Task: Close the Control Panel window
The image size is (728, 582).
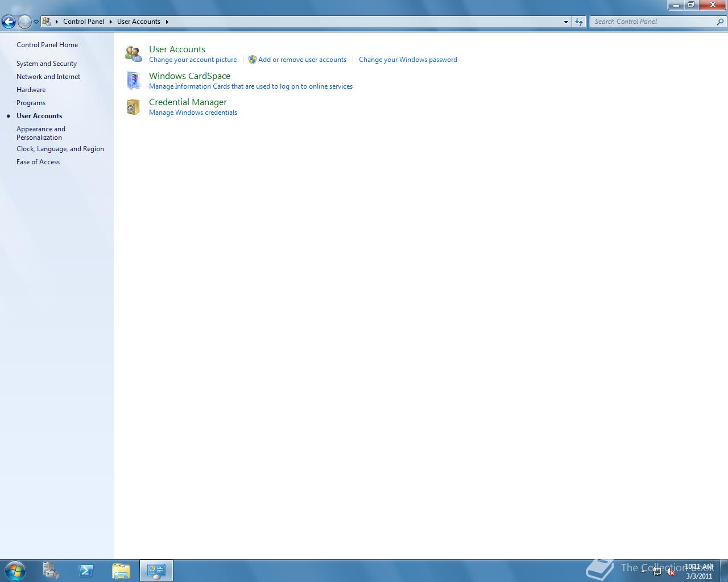Action: (713, 5)
